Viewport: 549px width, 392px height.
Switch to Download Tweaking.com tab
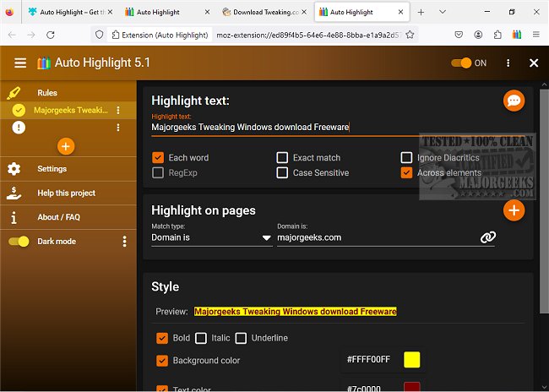pyautogui.click(x=265, y=12)
